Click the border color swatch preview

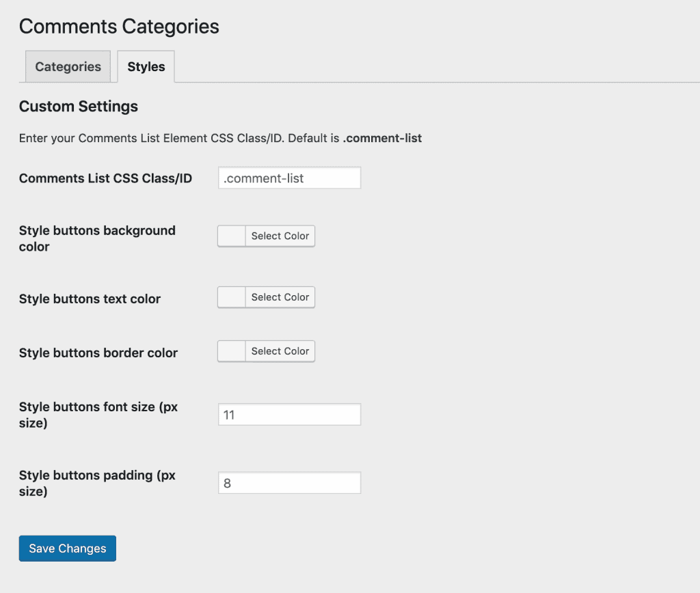(x=232, y=351)
